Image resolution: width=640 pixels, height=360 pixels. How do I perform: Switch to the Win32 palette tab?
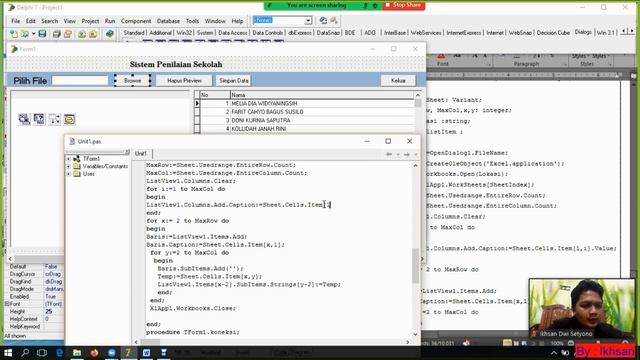tap(184, 33)
